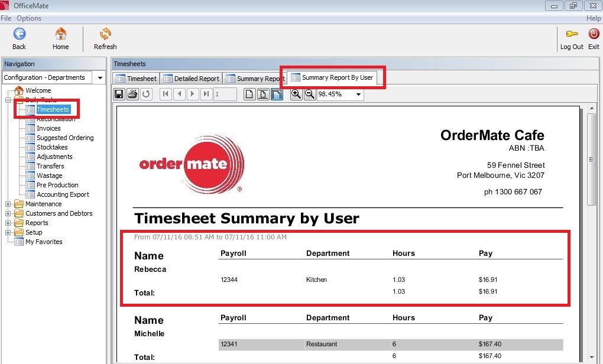Expand the Setup folder
603x364 pixels.
(8, 232)
